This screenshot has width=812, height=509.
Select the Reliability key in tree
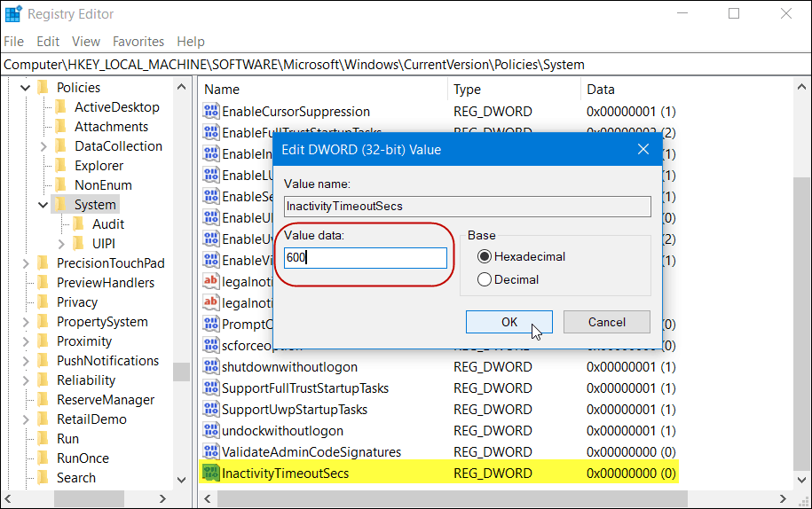[86, 380]
